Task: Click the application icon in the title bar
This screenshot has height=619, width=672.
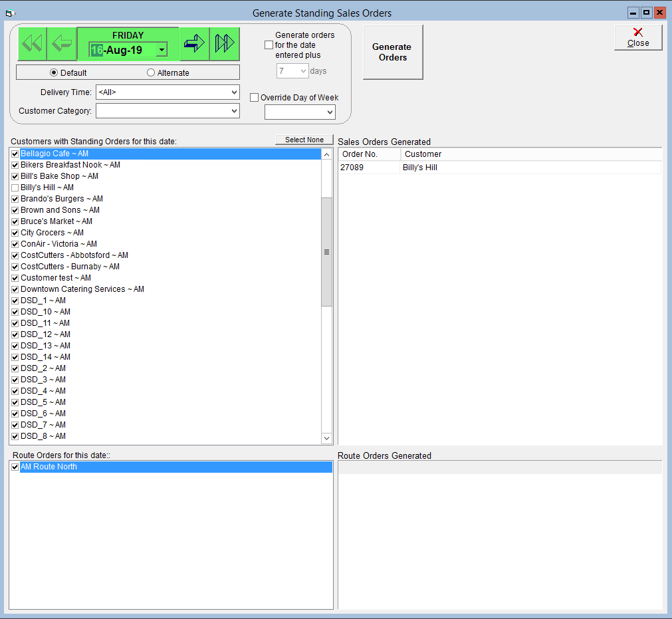Action: point(9,13)
